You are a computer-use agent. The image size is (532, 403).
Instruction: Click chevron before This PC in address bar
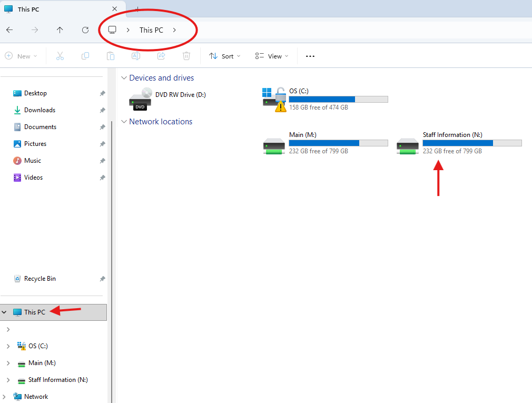point(128,30)
